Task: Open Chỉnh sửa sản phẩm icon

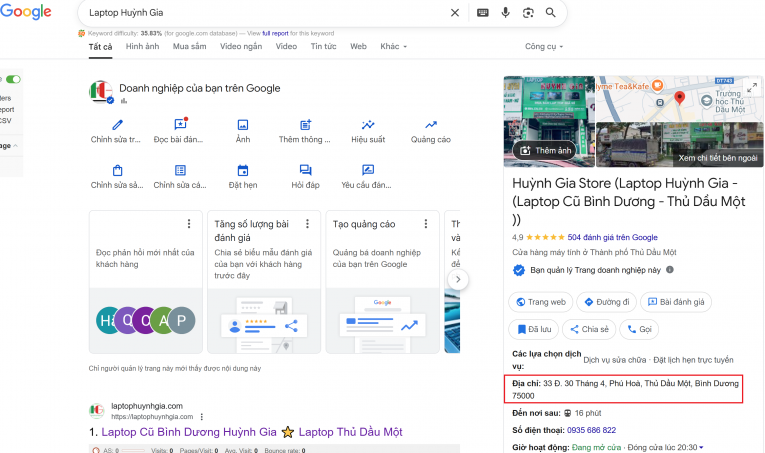Action: 117,170
